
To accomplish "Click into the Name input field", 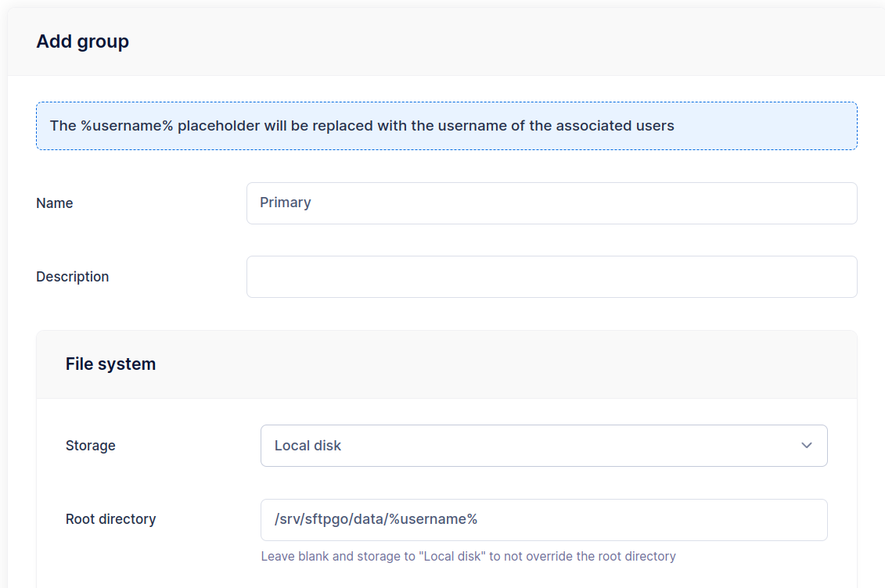I will coord(551,203).
